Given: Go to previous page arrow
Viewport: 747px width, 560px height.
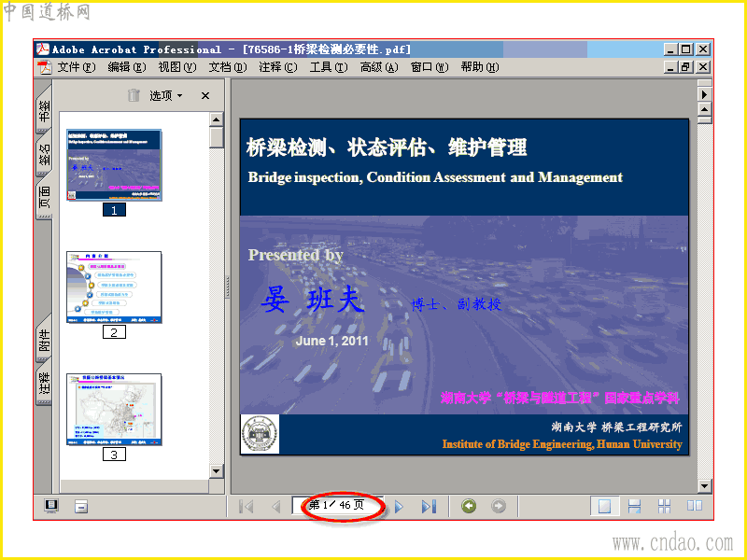Looking at the screenshot, I should (x=275, y=506).
